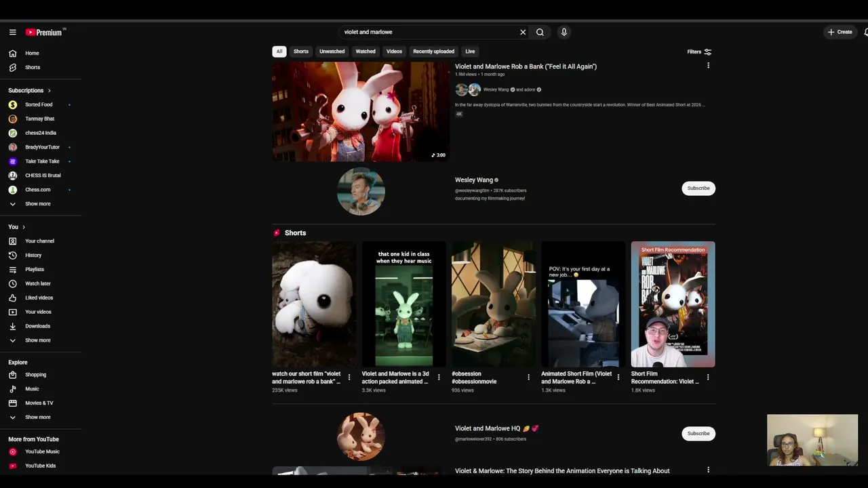The width and height of the screenshot is (868, 488).
Task: Show more subscriptions in sidebar
Action: [x=41, y=204]
